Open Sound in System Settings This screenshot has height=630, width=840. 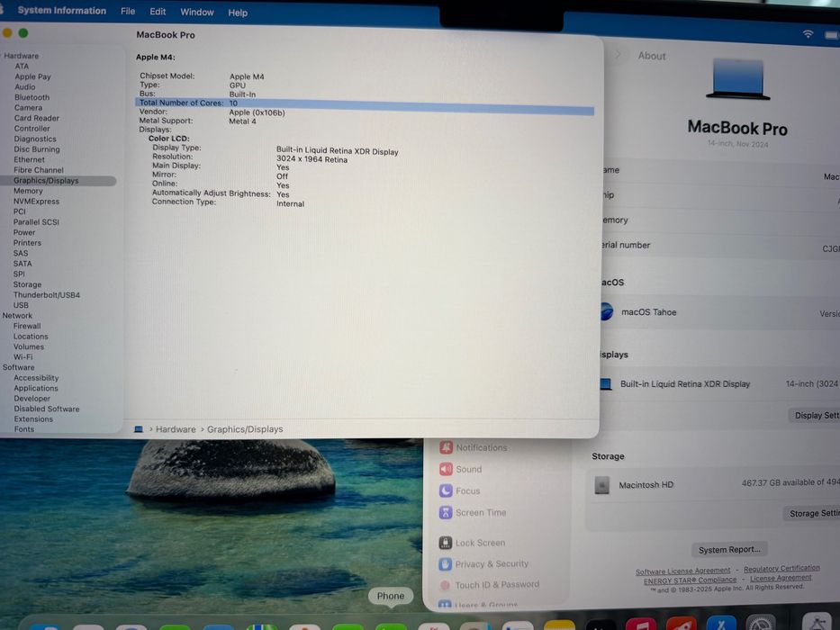click(461, 469)
